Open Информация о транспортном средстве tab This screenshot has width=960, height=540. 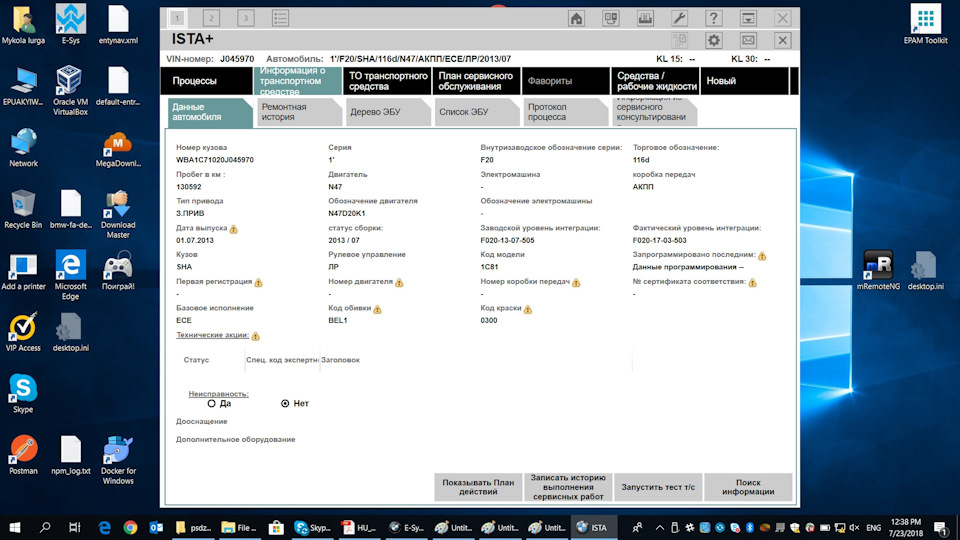tap(297, 81)
